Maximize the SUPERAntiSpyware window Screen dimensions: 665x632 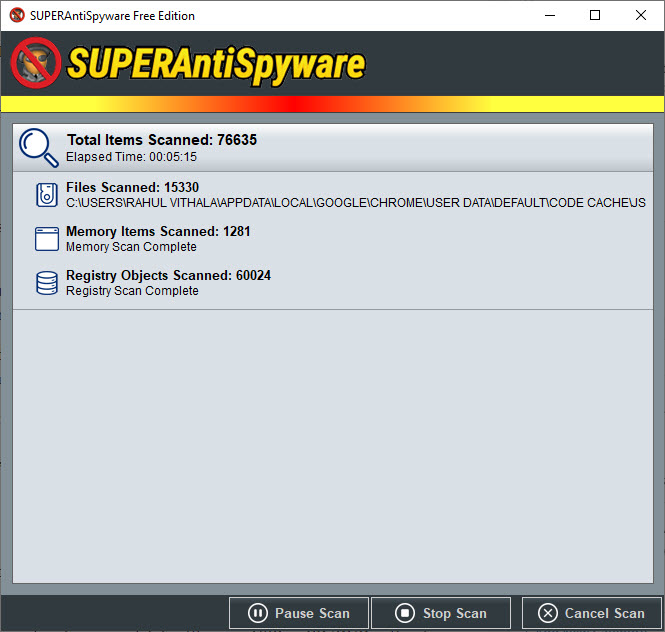[x=595, y=15]
